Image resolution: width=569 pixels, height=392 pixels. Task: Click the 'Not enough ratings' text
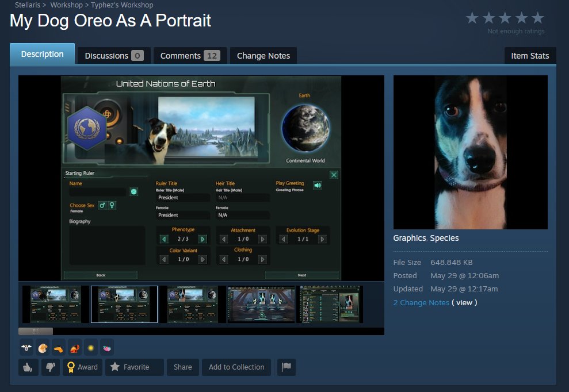click(515, 31)
